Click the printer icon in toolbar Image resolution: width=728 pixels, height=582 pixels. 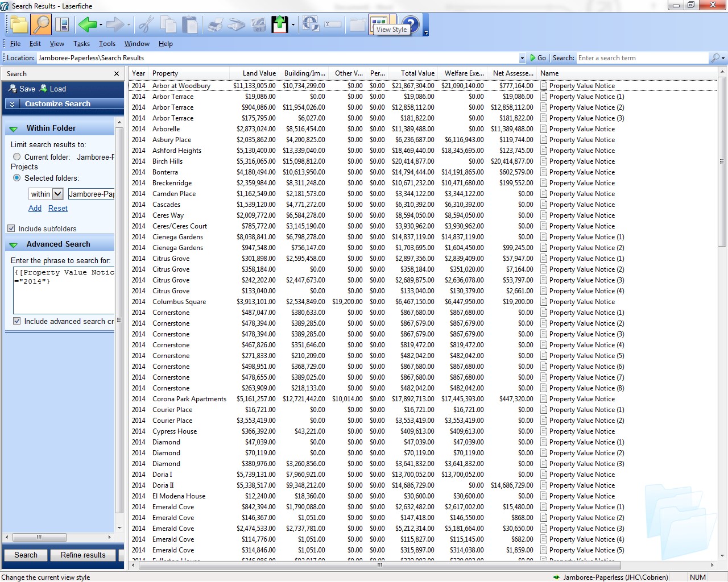215,24
